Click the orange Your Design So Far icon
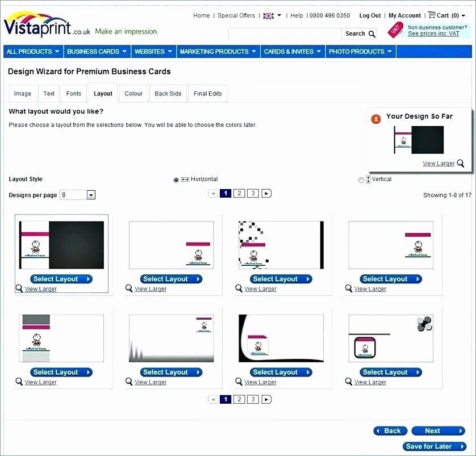The image size is (476, 456). (x=375, y=119)
